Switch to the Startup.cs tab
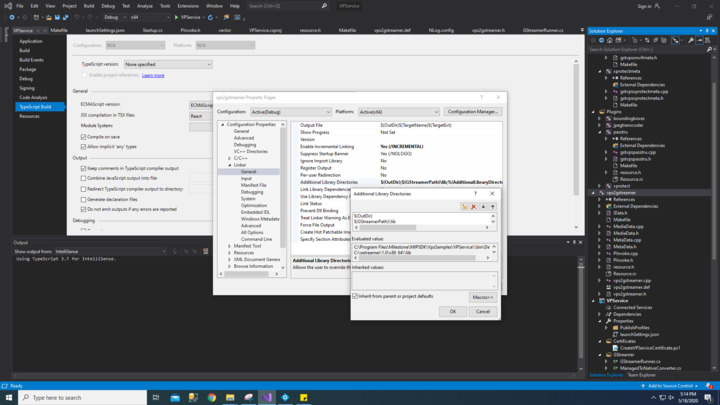 tap(152, 30)
